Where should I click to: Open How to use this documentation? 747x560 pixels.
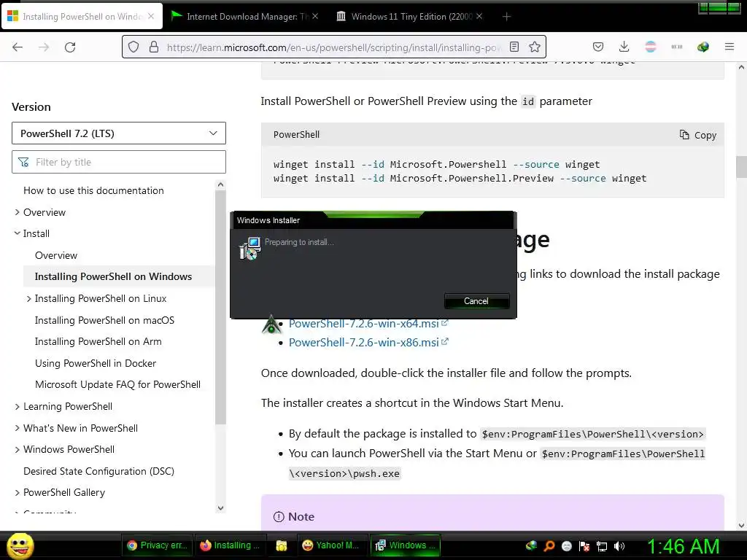click(93, 190)
